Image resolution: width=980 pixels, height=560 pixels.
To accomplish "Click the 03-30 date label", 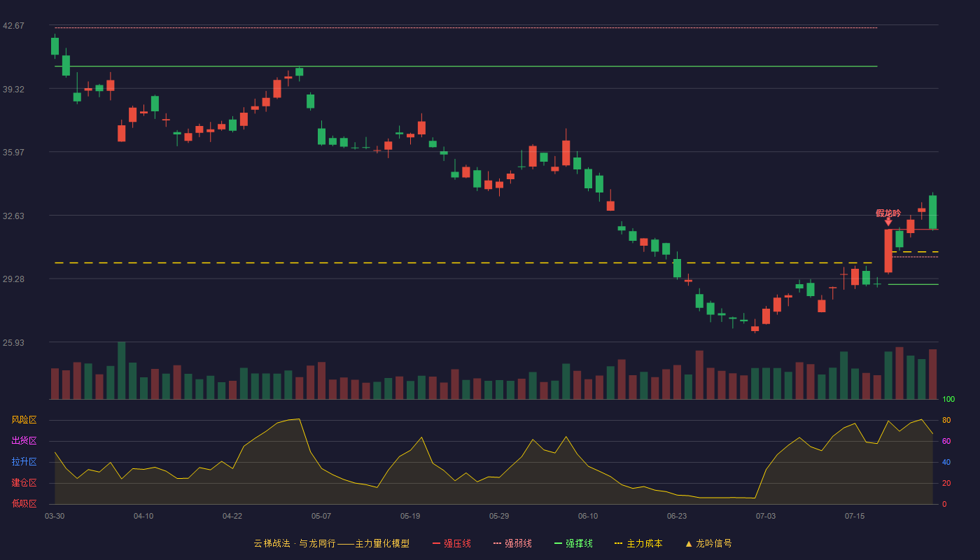I will coord(55,516).
